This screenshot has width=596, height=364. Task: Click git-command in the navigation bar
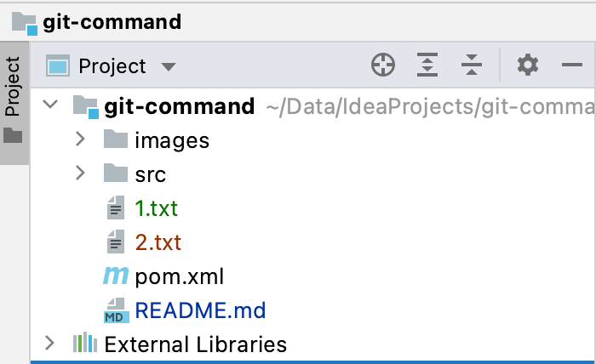(x=112, y=22)
